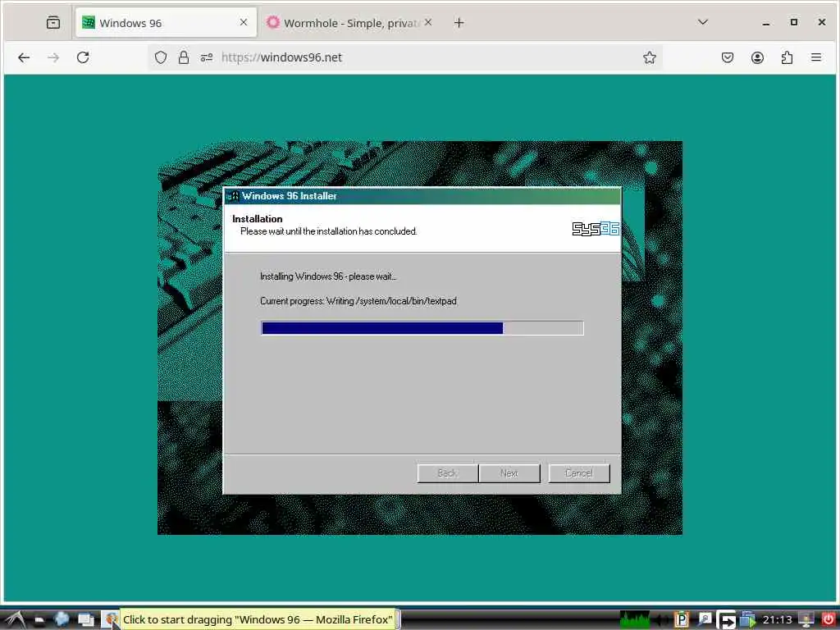Select the Firefox taskbar window button

(x=111, y=620)
